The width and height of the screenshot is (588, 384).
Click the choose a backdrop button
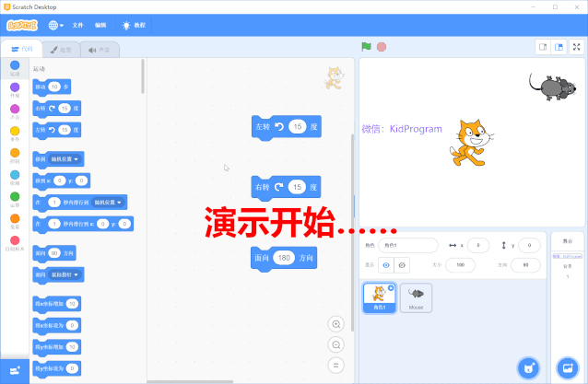coord(567,367)
